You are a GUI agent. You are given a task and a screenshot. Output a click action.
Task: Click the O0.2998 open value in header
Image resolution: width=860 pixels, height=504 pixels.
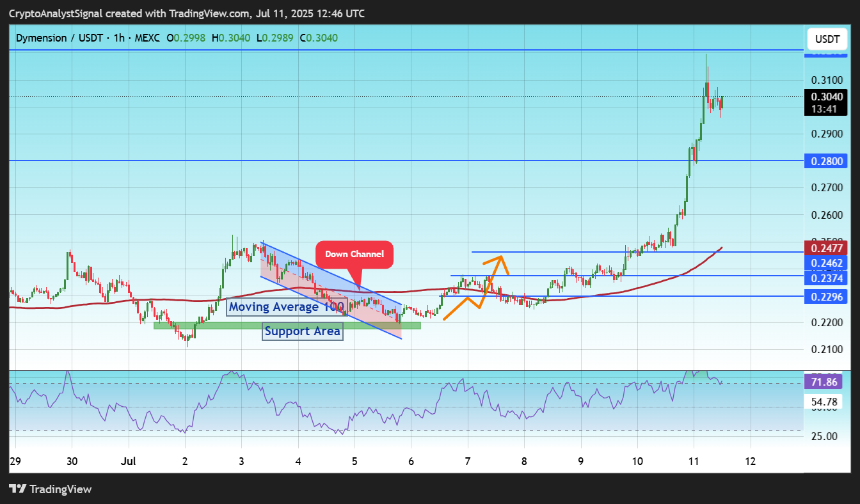(186, 38)
